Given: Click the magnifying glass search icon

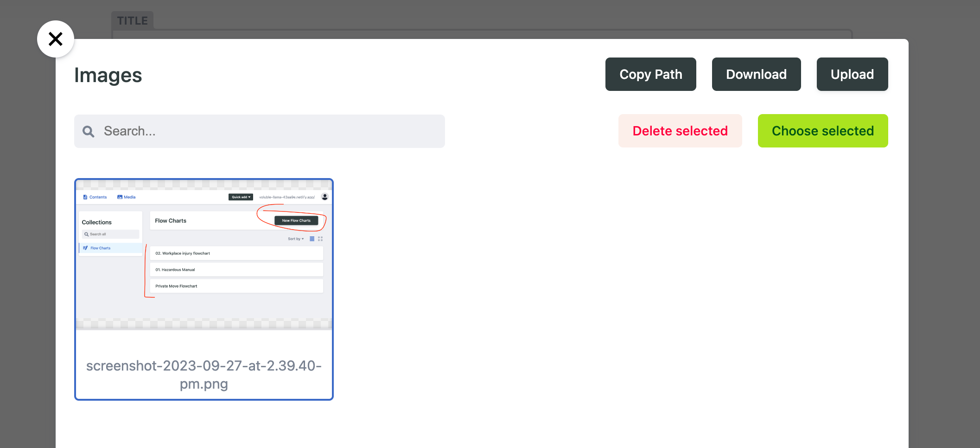Looking at the screenshot, I should pos(88,132).
